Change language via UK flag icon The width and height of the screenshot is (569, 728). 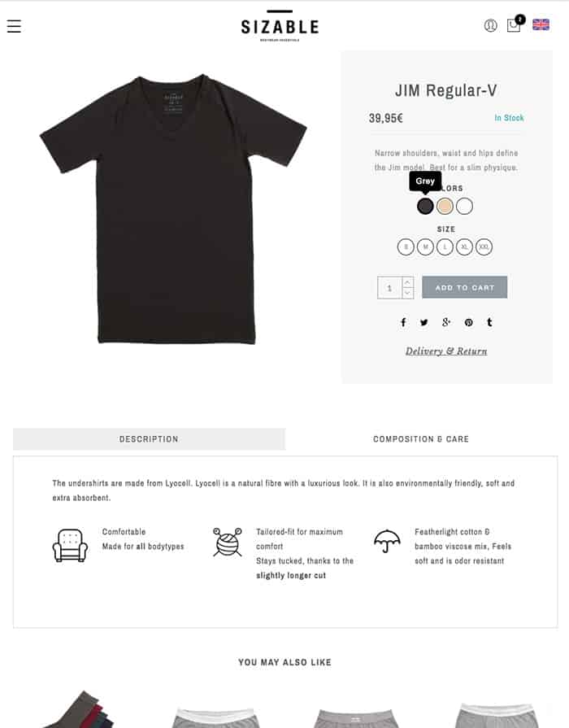[541, 24]
